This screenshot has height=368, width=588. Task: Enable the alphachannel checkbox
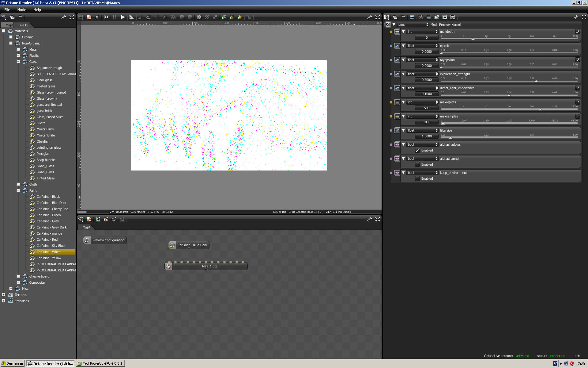[x=417, y=164]
